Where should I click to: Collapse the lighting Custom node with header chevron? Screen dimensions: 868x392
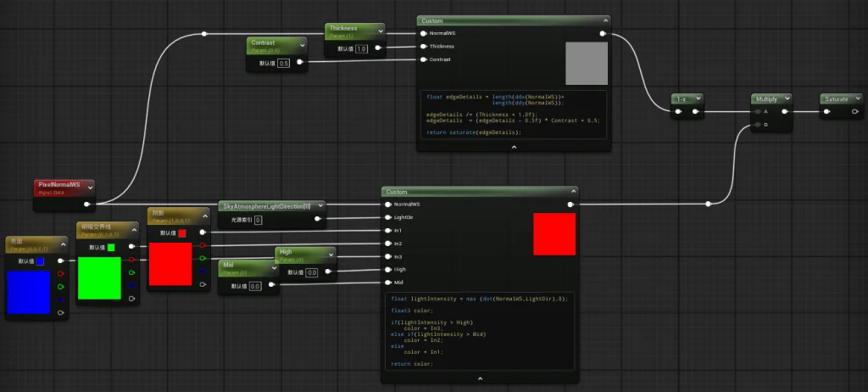(572, 191)
